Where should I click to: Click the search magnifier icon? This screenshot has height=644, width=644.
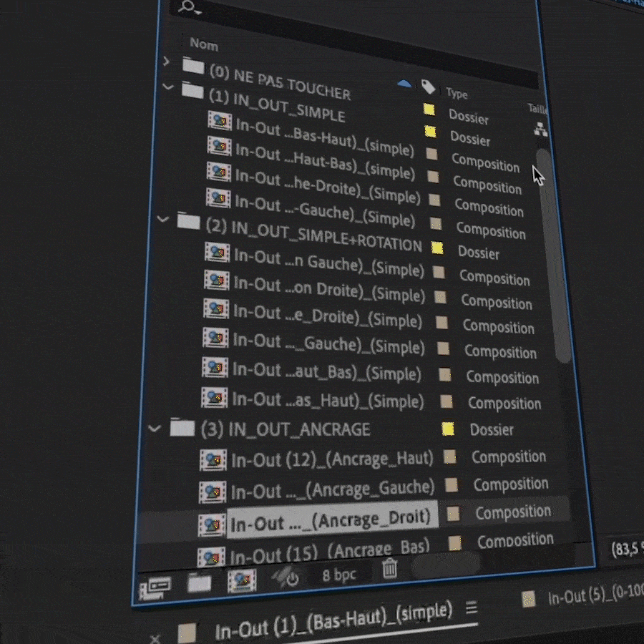click(x=187, y=7)
